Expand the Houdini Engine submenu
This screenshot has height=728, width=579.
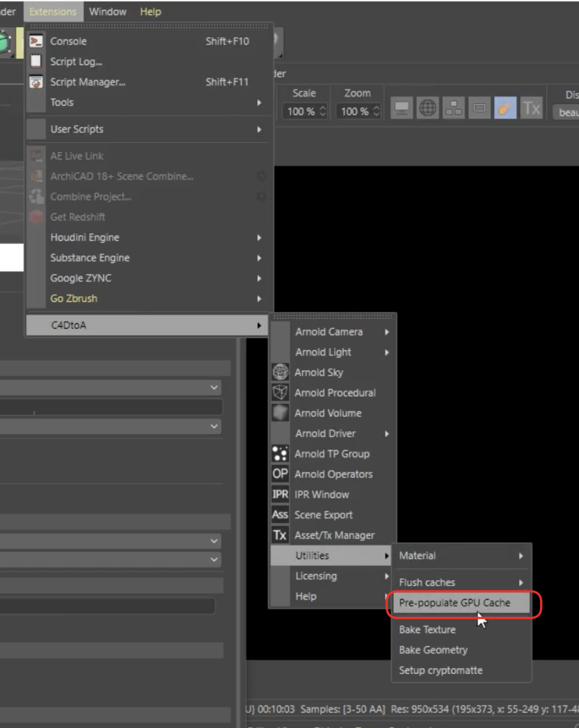pos(148,238)
